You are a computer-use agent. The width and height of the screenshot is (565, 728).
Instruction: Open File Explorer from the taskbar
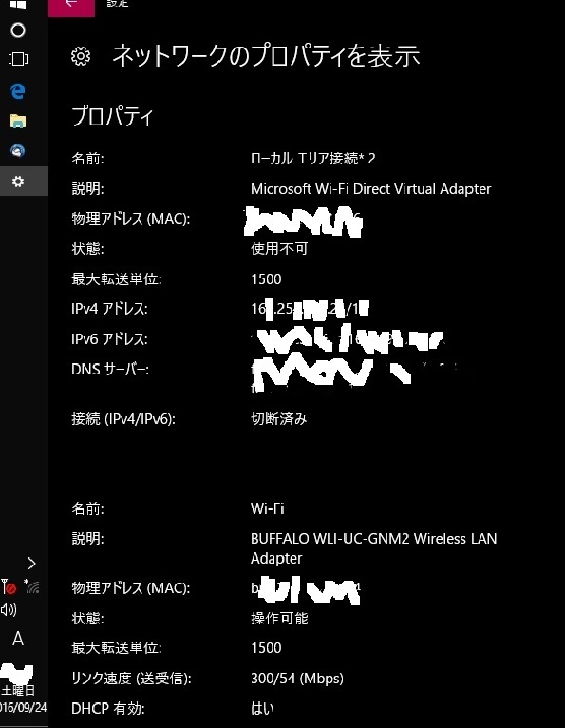[x=18, y=122]
